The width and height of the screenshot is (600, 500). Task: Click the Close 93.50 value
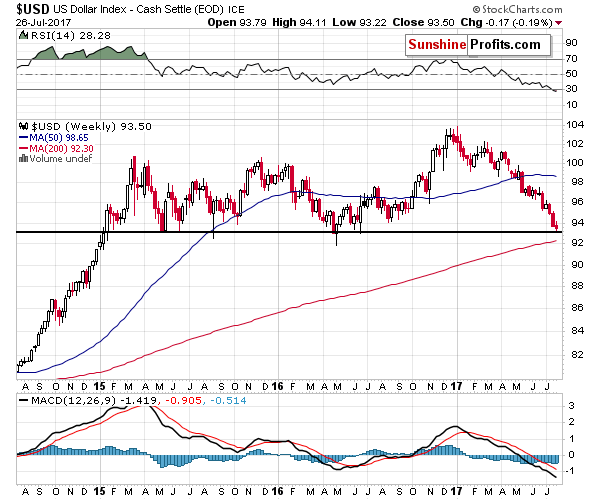(423, 23)
